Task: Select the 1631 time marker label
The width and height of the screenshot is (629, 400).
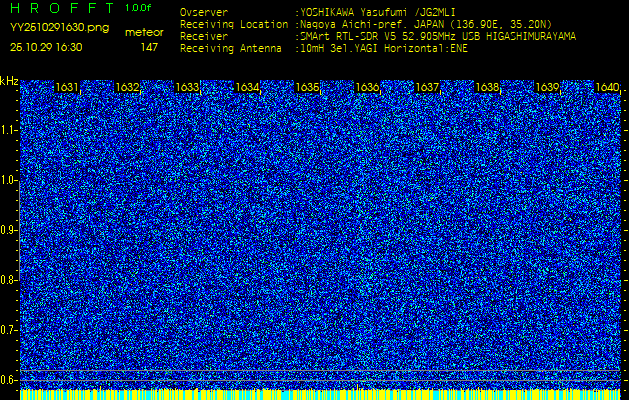Action: tap(67, 87)
